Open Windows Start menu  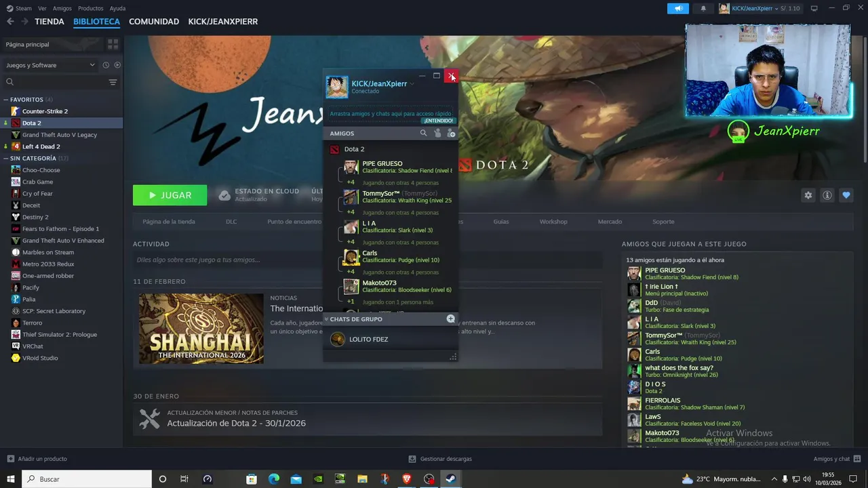pos(10,479)
